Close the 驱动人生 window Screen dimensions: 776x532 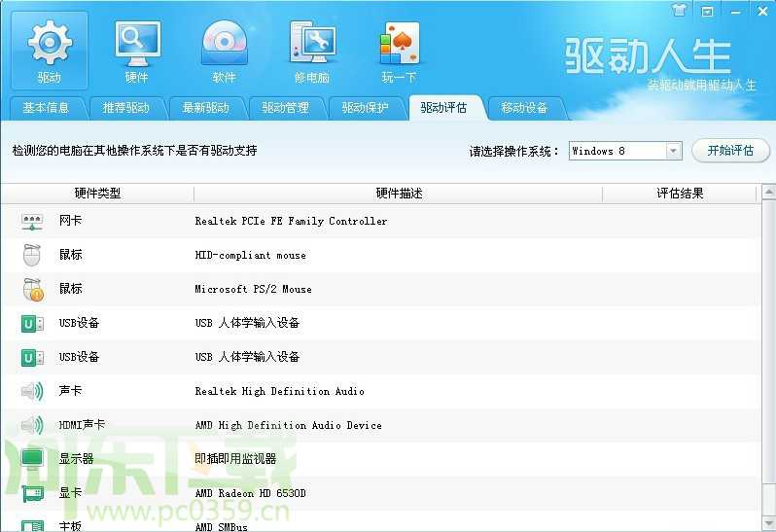pyautogui.click(x=762, y=11)
